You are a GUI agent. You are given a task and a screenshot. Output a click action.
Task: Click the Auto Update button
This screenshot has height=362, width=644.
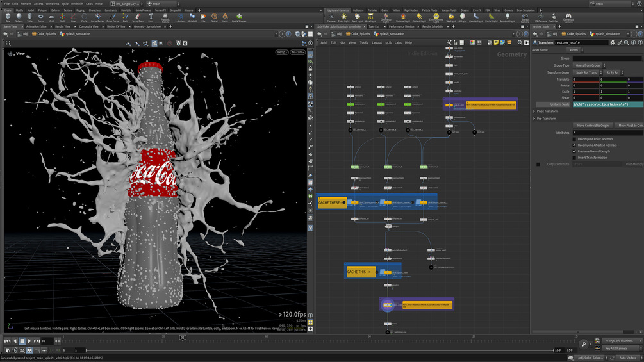pyautogui.click(x=627, y=358)
